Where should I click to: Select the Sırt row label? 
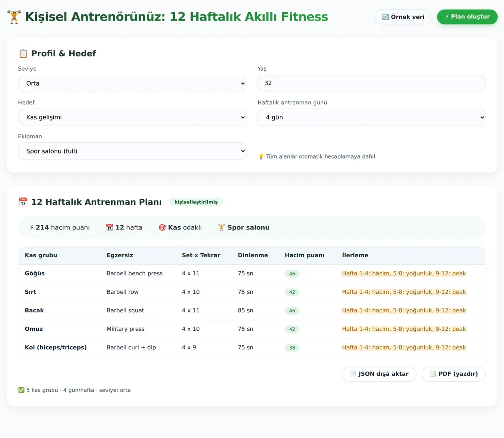31,292
